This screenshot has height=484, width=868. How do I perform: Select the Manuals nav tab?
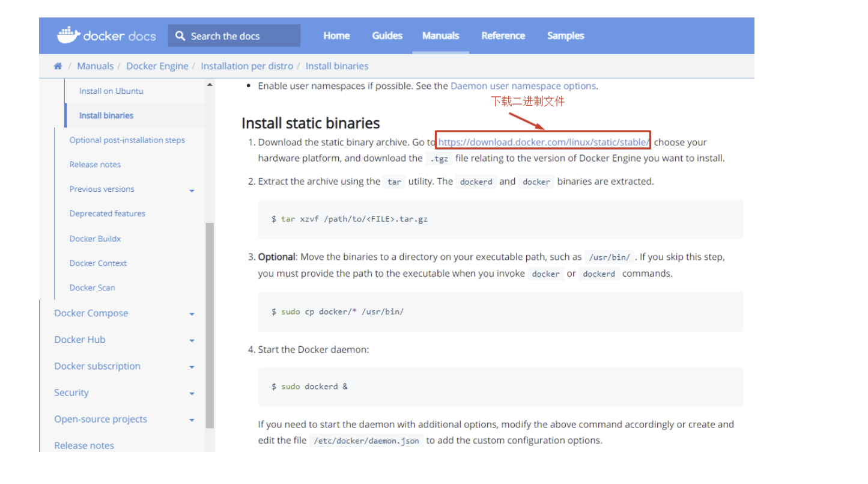click(440, 35)
